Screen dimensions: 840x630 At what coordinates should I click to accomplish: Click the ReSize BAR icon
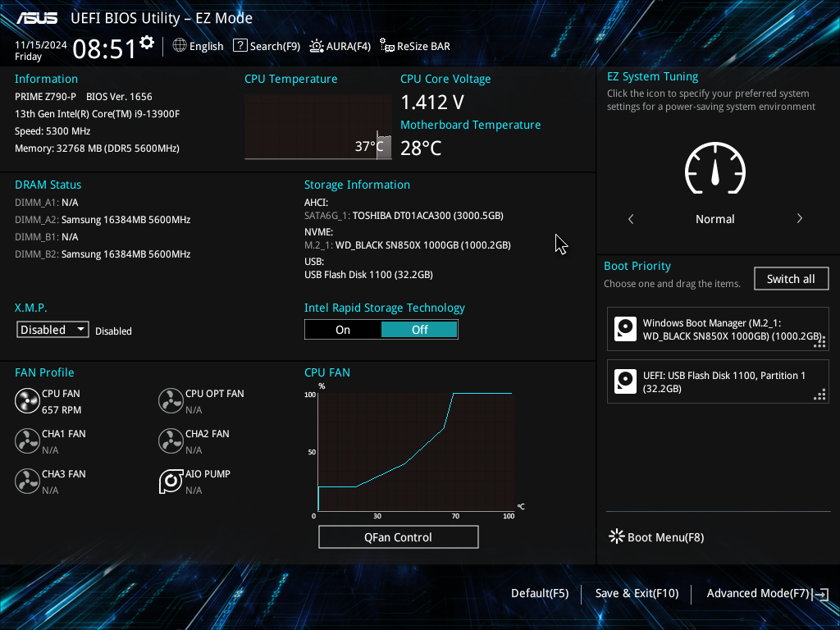pyautogui.click(x=387, y=46)
